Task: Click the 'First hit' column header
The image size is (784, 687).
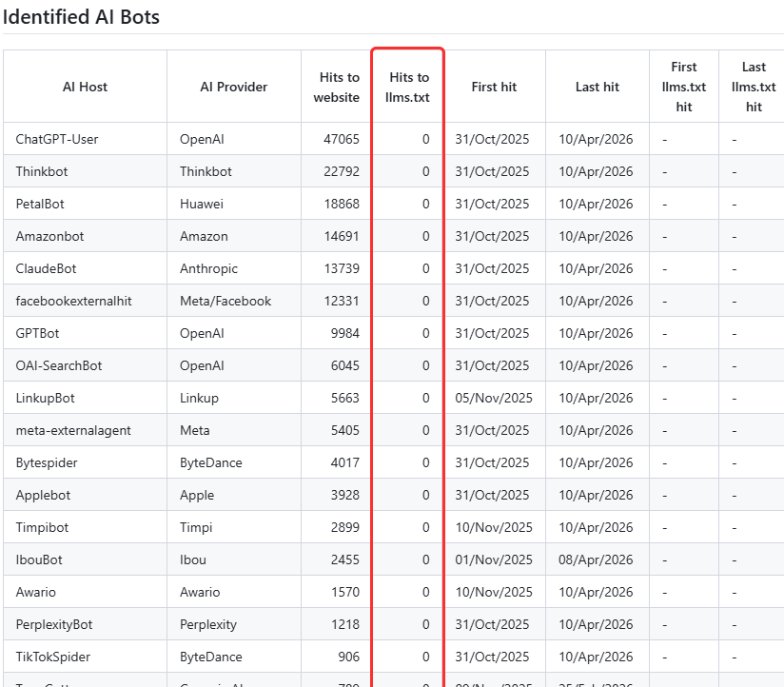Action: tap(494, 87)
